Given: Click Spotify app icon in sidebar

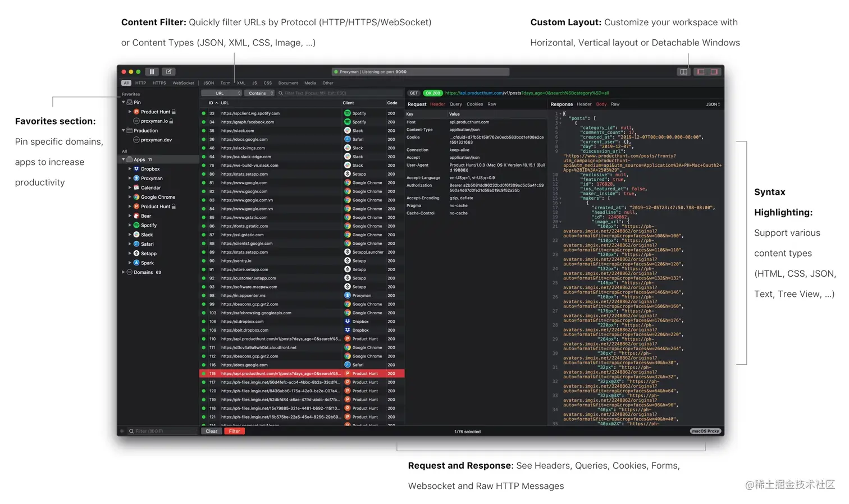Looking at the screenshot, I should coord(136,225).
